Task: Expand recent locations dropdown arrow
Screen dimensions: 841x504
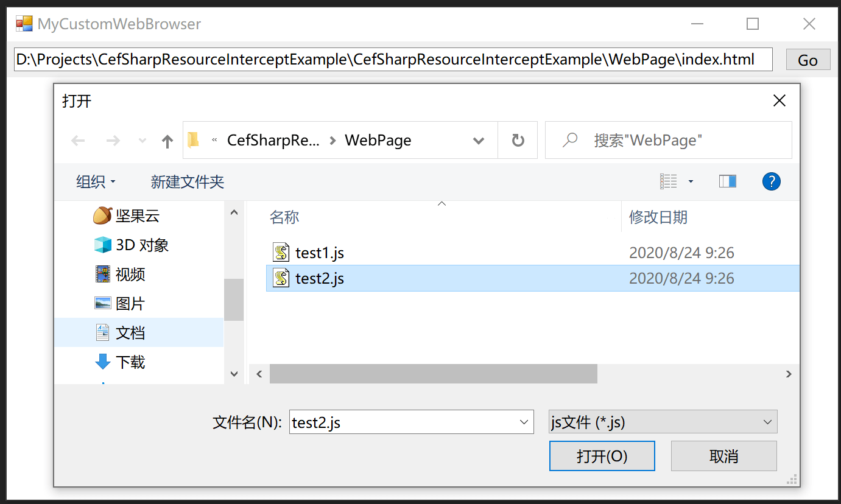Action: point(143,141)
